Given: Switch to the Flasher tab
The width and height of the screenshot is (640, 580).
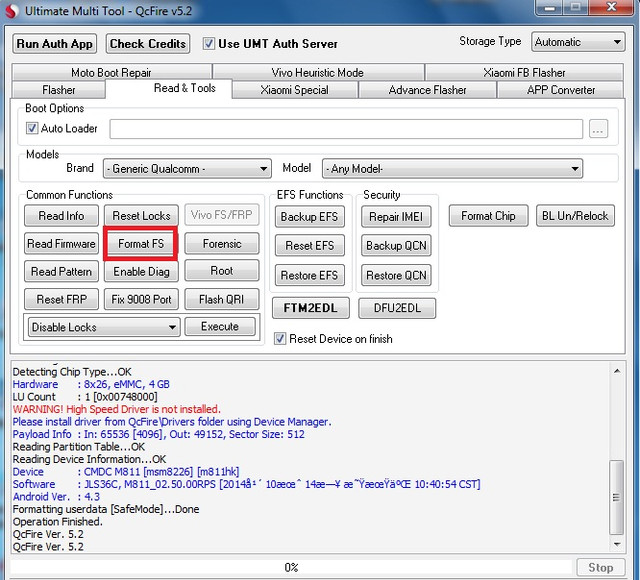Looking at the screenshot, I should pyautogui.click(x=59, y=90).
